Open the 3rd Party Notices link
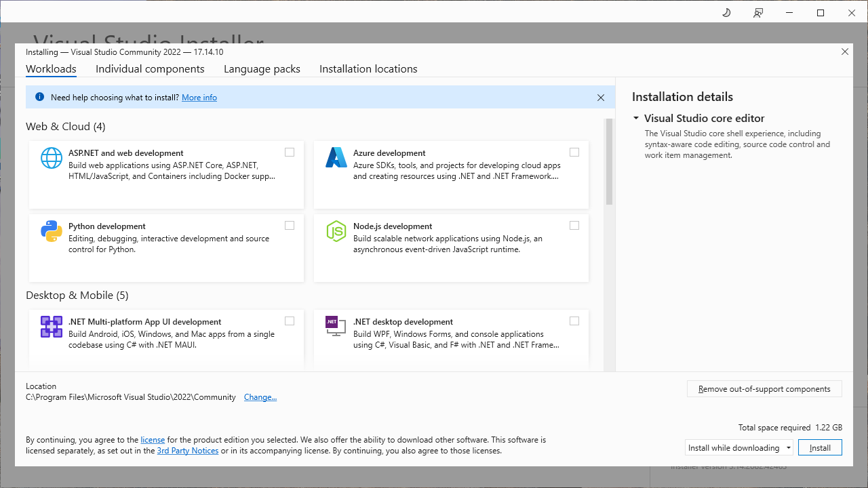The height and width of the screenshot is (488, 868). click(188, 451)
